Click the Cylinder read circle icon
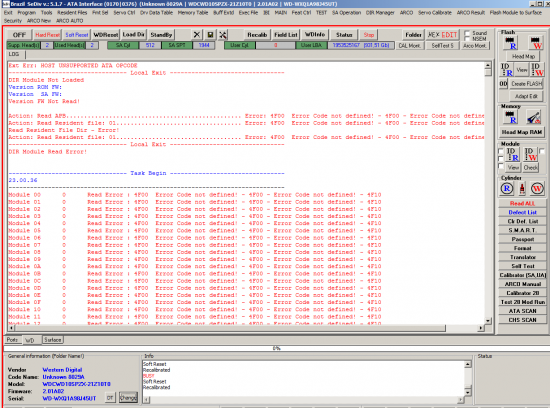This screenshot has width=550, height=408. tap(507, 189)
